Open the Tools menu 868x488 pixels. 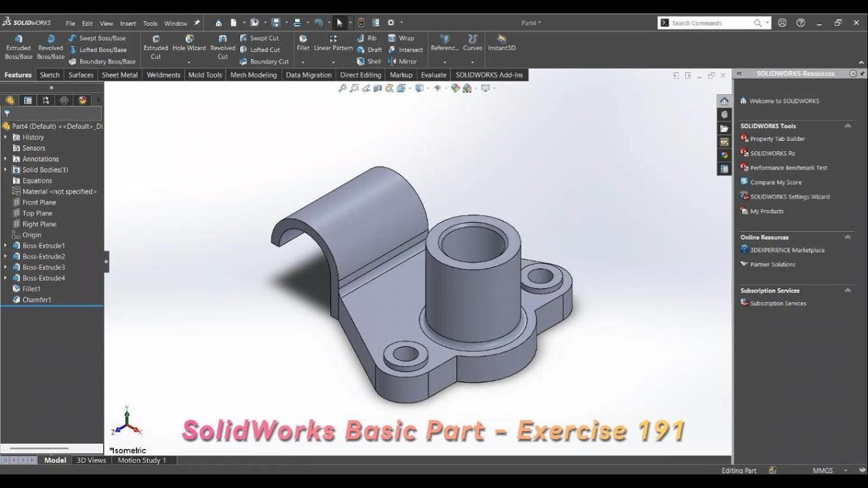150,23
